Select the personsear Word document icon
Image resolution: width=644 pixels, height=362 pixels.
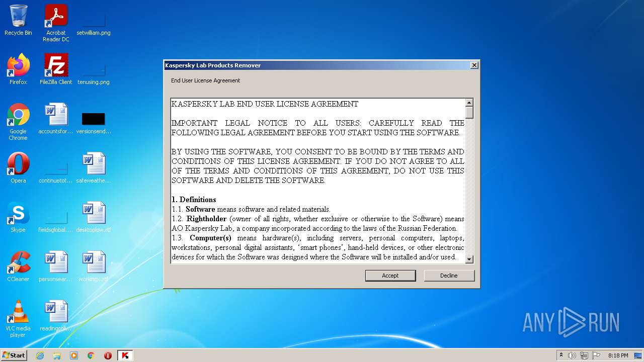(x=56, y=266)
